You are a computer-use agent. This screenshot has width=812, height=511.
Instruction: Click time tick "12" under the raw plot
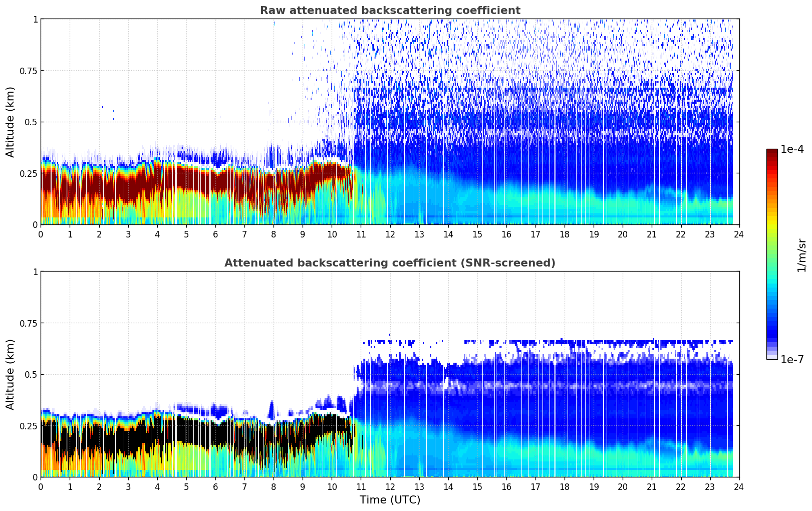coord(390,234)
